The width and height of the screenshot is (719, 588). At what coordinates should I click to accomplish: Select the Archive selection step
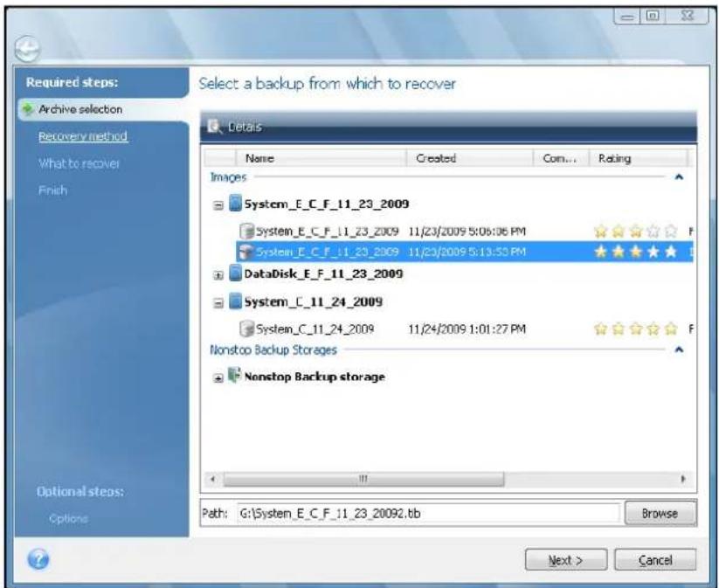(80, 109)
